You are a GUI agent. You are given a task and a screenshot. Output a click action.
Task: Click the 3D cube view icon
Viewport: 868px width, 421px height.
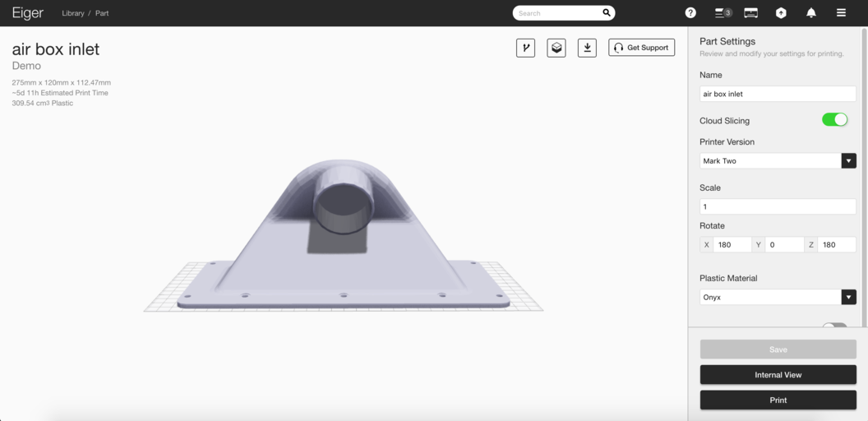point(556,48)
